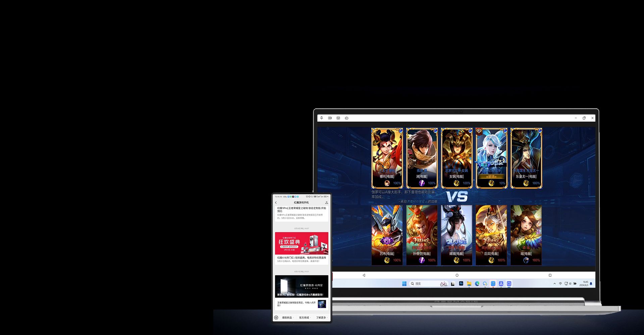Screen dimensions: 644x335
Task: Open notifications bell in system tray
Action: click(591, 284)
